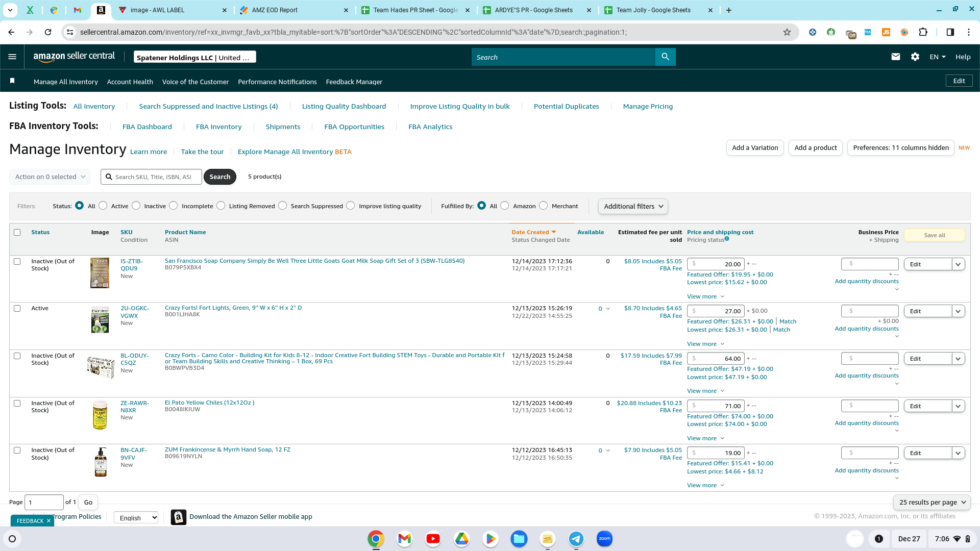Reload the page
The width and height of the screenshot is (980, 551).
(x=48, y=32)
